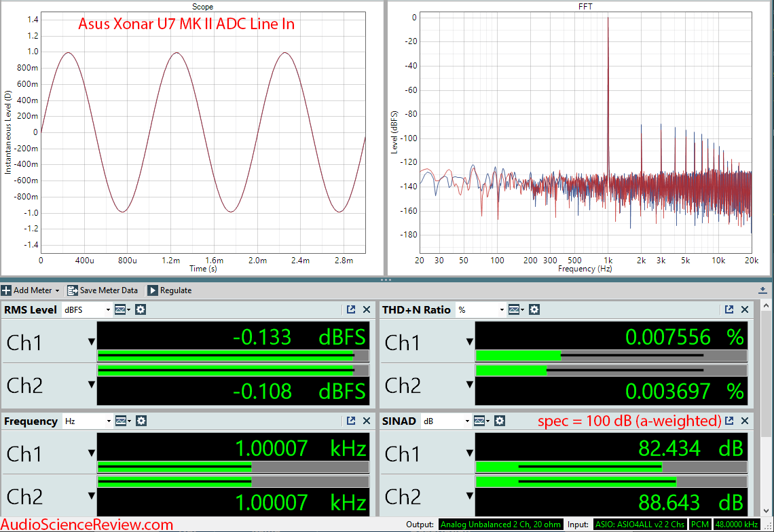This screenshot has height=532, width=774.
Task: Click THD+N Ratio Ch1 level bar
Action: [611, 356]
